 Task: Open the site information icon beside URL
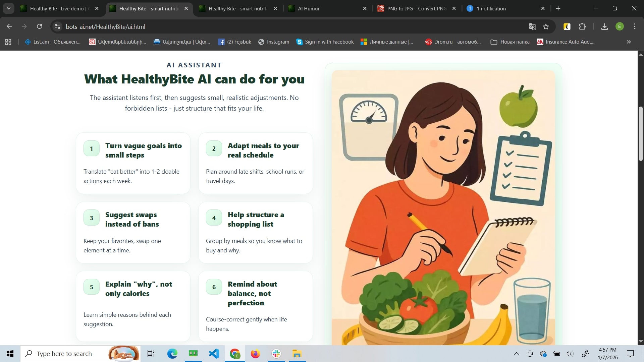tap(57, 27)
